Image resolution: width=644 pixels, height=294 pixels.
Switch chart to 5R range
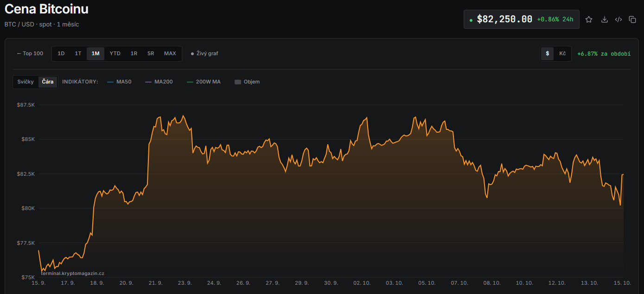151,53
